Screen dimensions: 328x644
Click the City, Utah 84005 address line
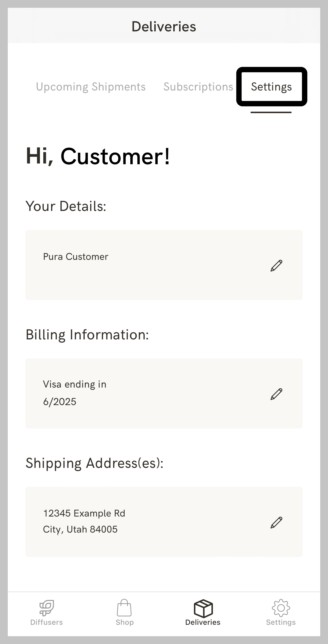point(80,529)
